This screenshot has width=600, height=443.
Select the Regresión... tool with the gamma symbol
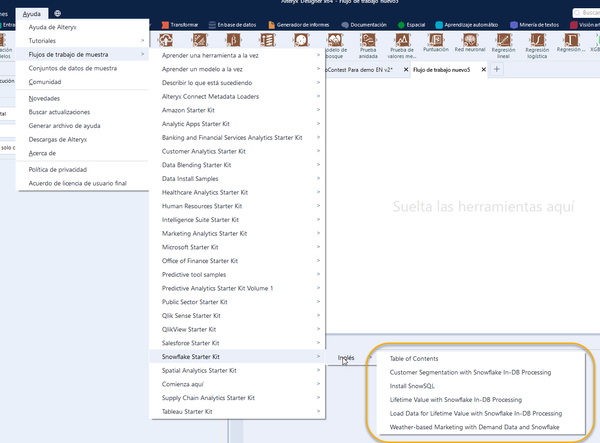tap(571, 43)
